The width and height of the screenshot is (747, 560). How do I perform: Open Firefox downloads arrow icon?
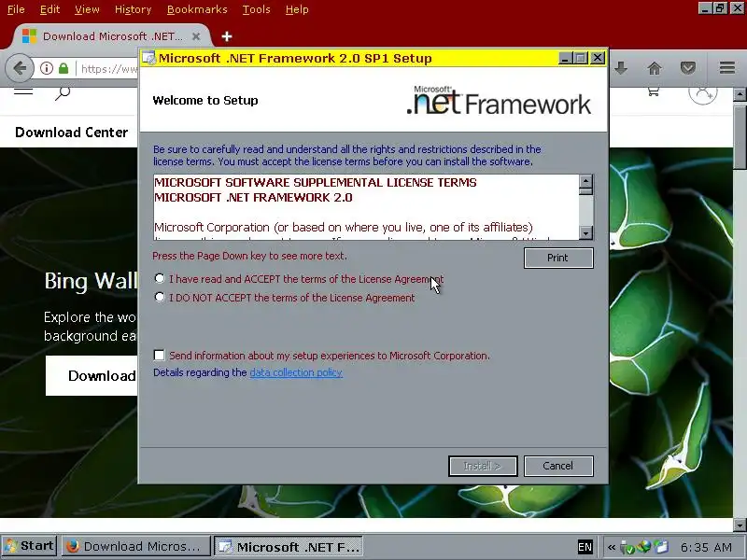[620, 68]
